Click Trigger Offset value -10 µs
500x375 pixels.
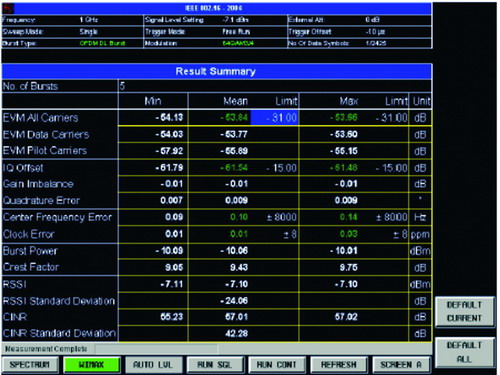(375, 32)
